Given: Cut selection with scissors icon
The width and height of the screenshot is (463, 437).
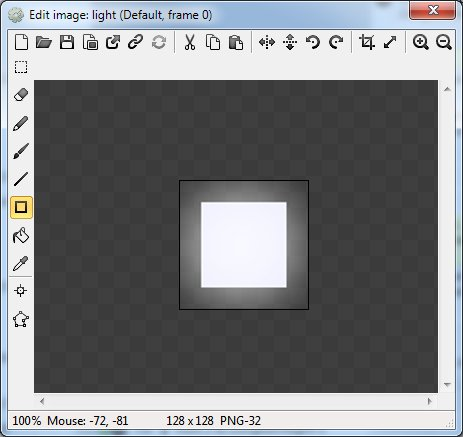Looking at the screenshot, I should point(190,42).
